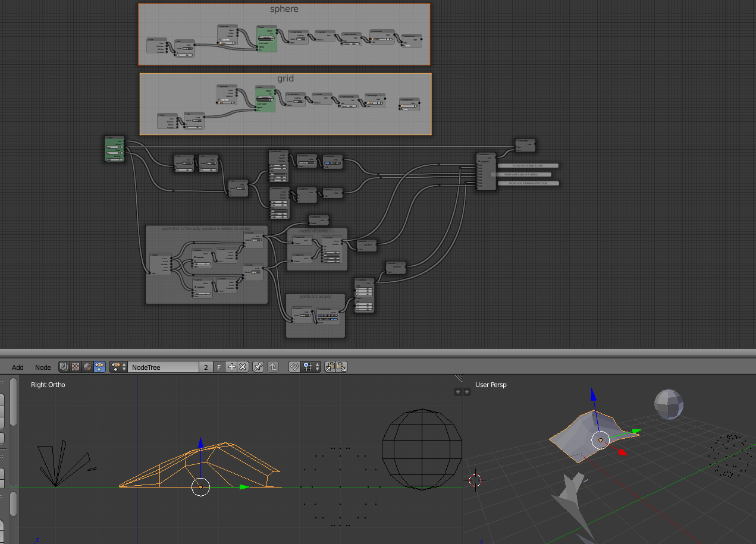Viewport: 756px width, 544px height.
Task: Toggle the pin node tree icon
Action: coord(258,367)
